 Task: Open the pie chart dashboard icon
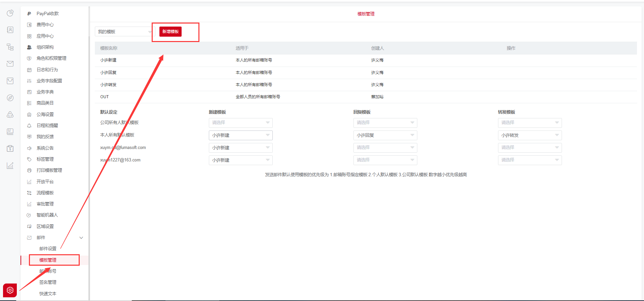(10, 13)
